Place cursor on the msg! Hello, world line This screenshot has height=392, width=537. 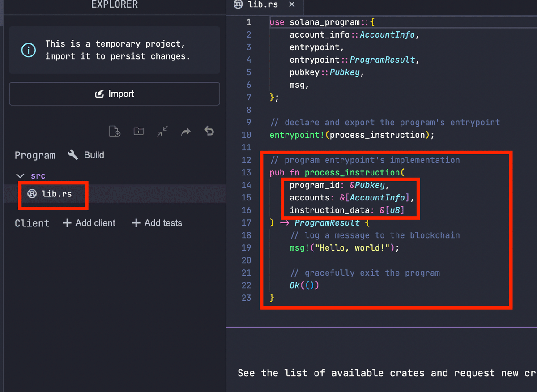tap(344, 248)
